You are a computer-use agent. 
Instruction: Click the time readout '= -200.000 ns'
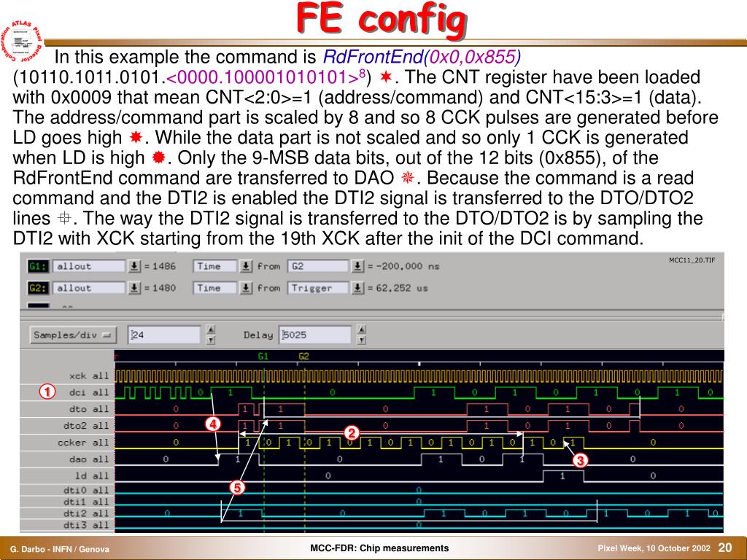[x=403, y=266]
